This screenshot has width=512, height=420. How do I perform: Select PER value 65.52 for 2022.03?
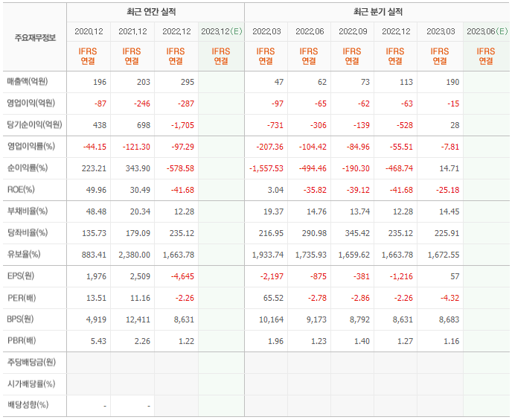(x=273, y=298)
